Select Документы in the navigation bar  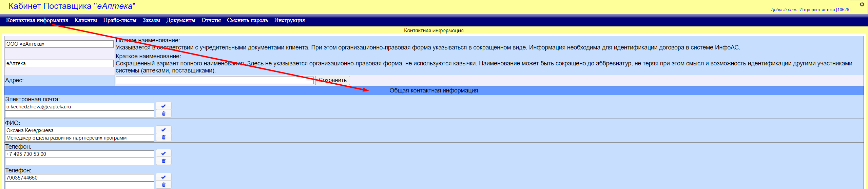click(x=181, y=20)
